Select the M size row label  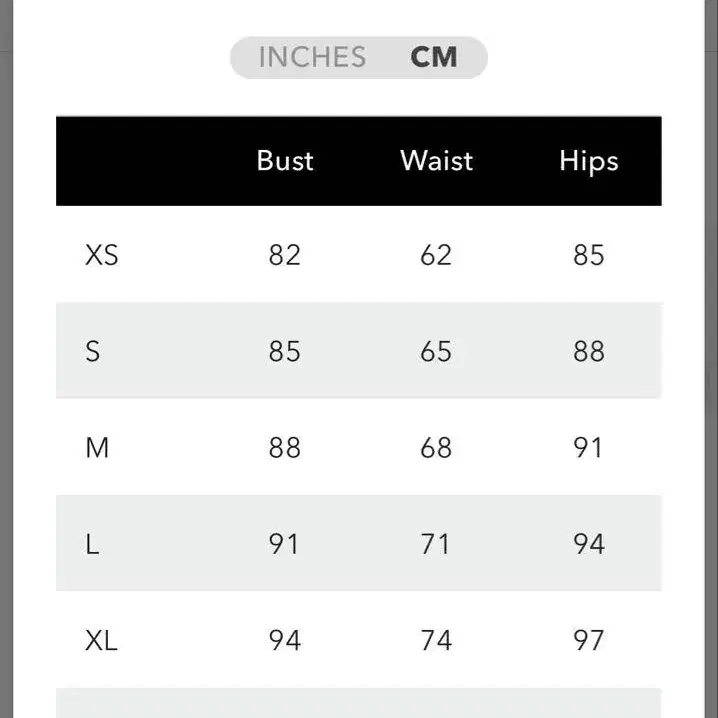[x=97, y=447]
